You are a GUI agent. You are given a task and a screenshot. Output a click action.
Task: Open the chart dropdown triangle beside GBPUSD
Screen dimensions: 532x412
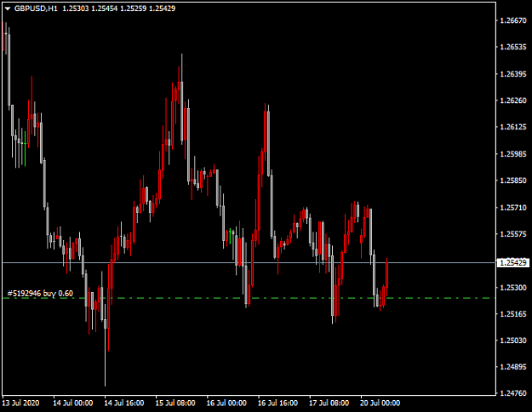8,9
